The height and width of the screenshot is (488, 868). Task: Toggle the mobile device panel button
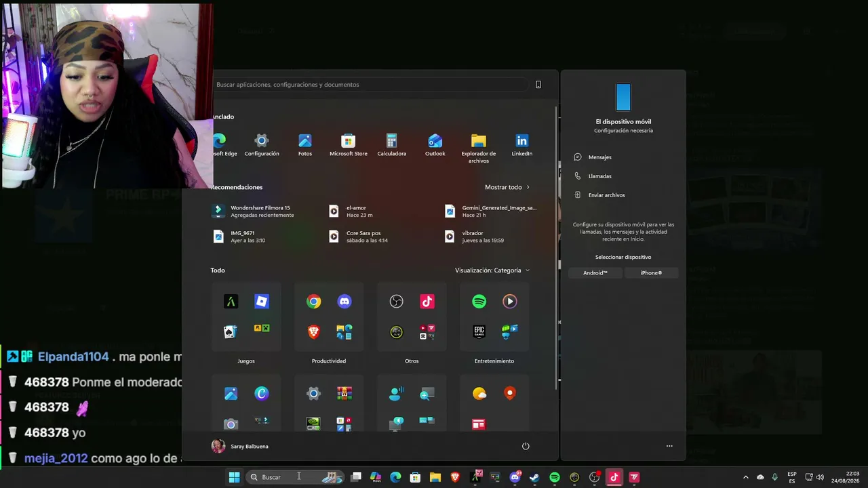point(538,85)
